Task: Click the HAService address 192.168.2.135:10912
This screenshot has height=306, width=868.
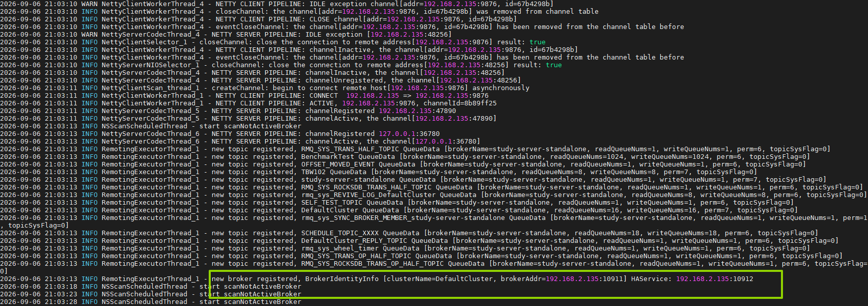Action: point(714,279)
